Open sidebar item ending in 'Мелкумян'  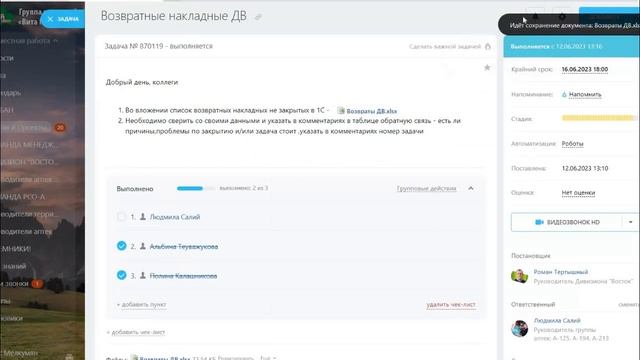[x=19, y=353]
